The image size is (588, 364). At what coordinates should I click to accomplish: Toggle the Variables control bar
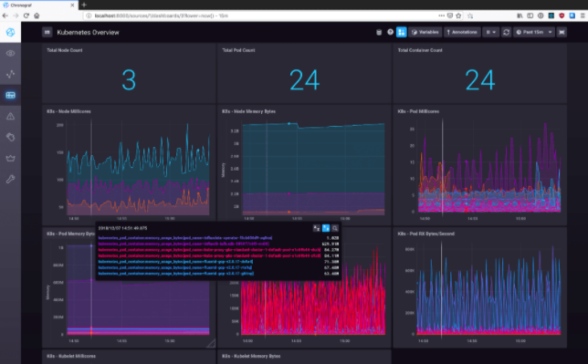pyautogui.click(x=425, y=32)
